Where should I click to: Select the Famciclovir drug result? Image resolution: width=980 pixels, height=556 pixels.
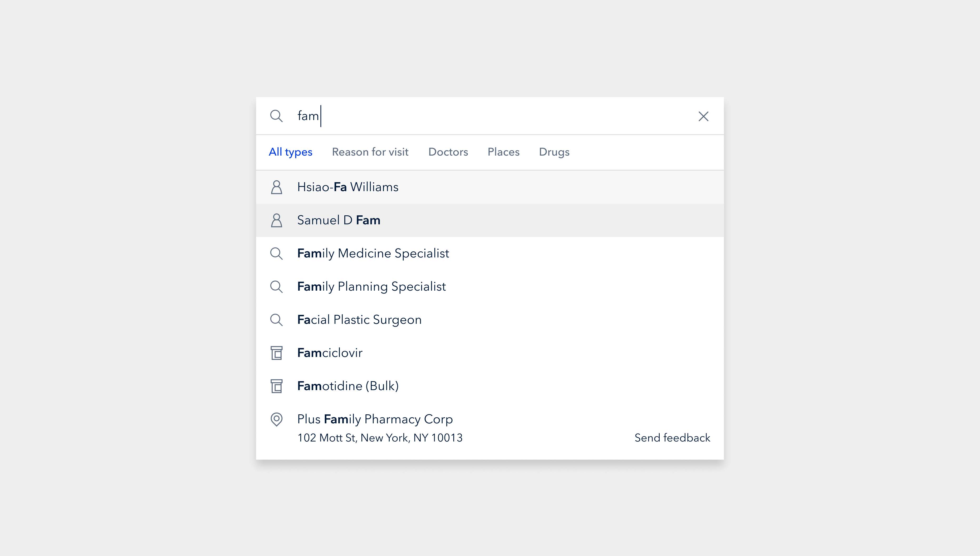pyautogui.click(x=490, y=353)
